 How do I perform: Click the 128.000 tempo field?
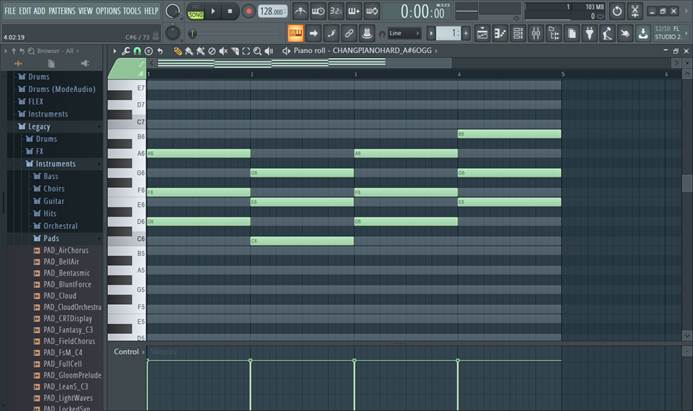pyautogui.click(x=272, y=11)
